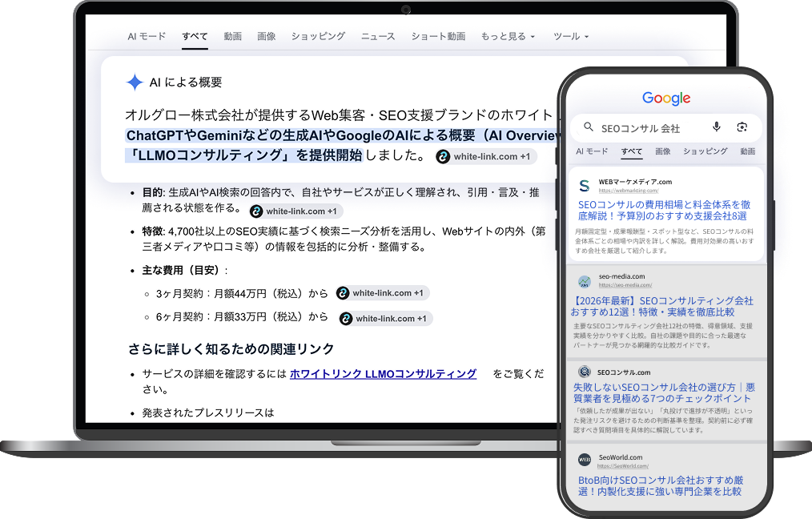Select the すべて tab on the laptop
This screenshot has height=519, width=812.
coord(195,36)
